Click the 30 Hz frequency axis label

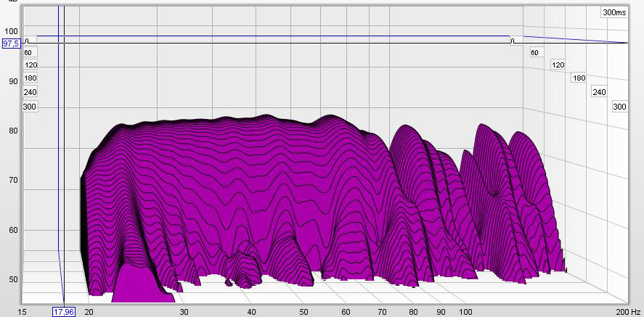184,312
